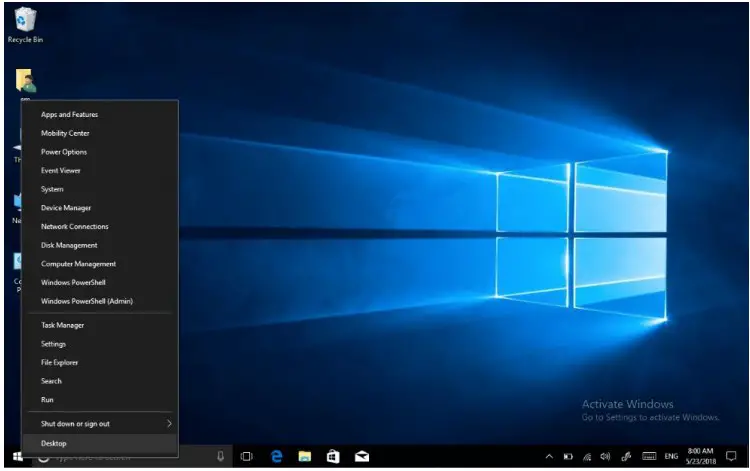Select the user folder desktop icon
This screenshot has height=471, width=750.
[x=25, y=81]
